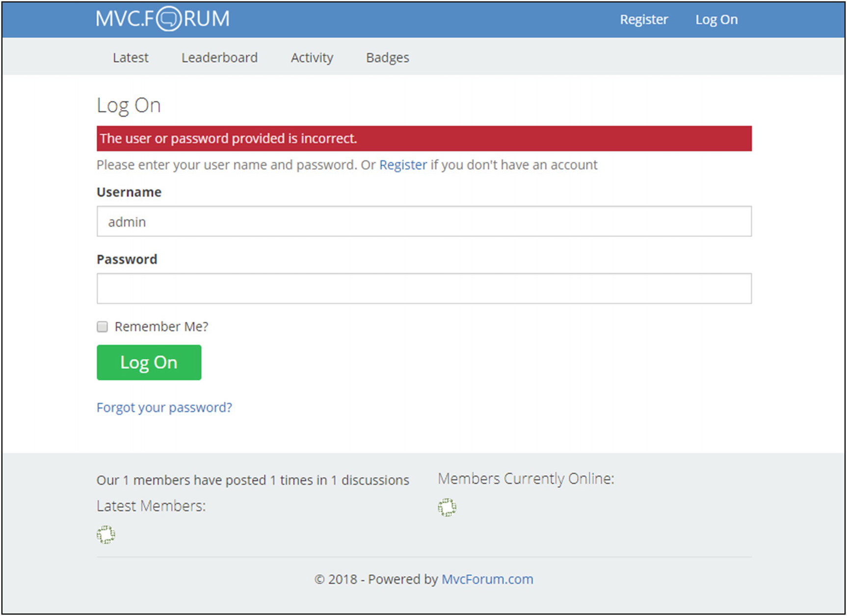Select the avatar under Members Currently Online
This screenshot has height=616, width=847.
(447, 508)
